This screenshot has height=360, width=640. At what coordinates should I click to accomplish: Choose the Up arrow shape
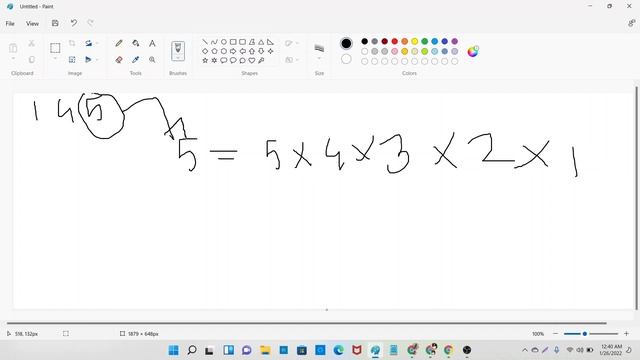[x=252, y=51]
